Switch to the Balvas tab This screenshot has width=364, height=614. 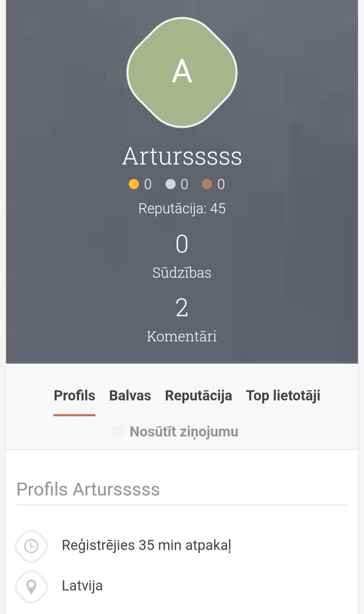[130, 396]
